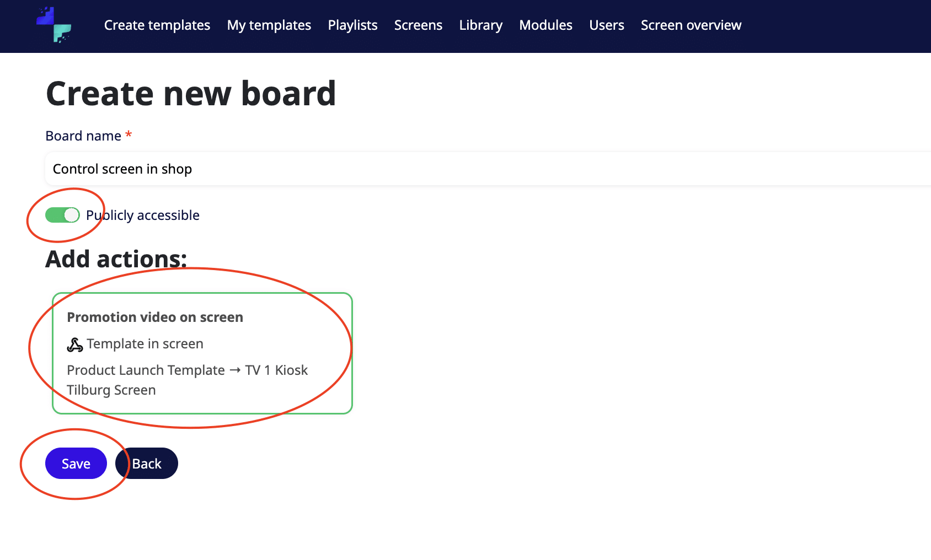
Task: Click the Template in screen text
Action: tap(145, 344)
